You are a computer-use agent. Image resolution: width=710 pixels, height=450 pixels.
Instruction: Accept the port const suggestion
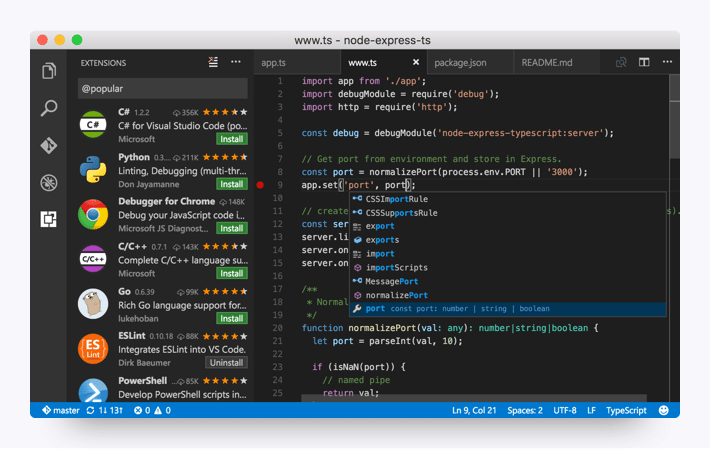(508, 309)
